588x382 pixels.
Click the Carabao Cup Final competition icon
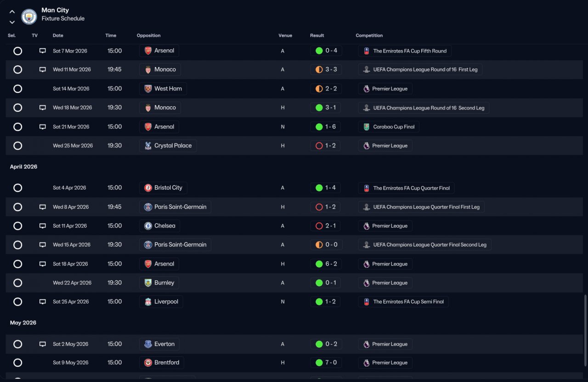(366, 127)
